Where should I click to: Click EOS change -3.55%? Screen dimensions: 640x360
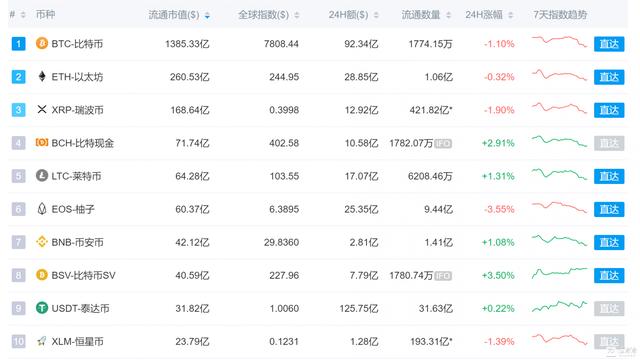pos(499,209)
